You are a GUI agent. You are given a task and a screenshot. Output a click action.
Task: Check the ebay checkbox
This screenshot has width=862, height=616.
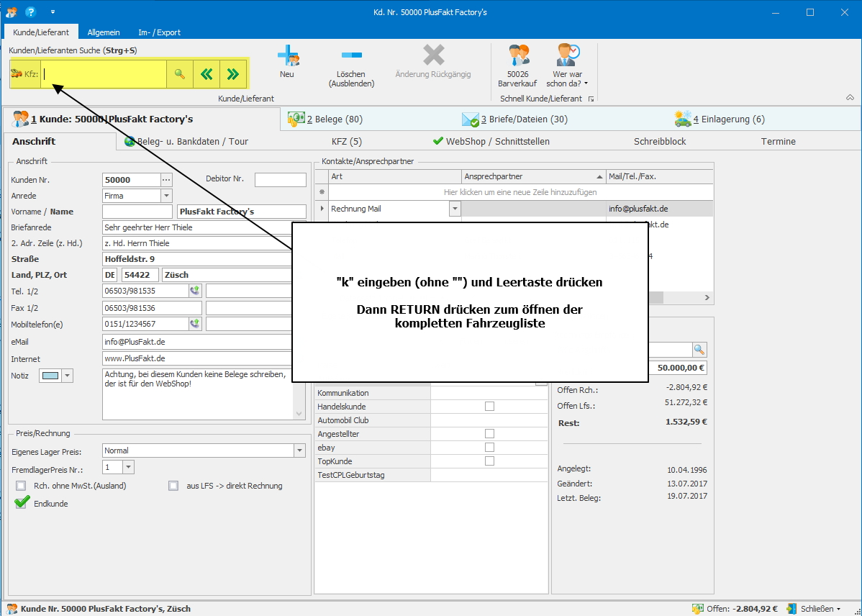(489, 447)
